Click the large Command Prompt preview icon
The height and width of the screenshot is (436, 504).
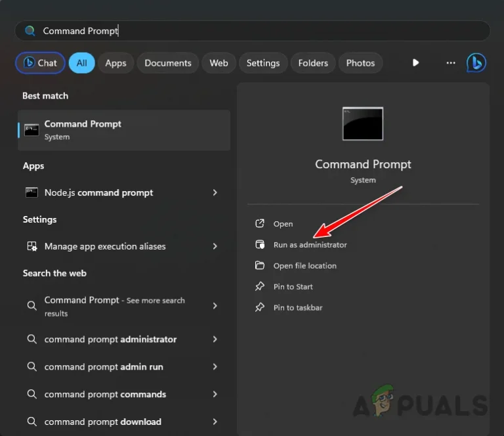point(363,124)
